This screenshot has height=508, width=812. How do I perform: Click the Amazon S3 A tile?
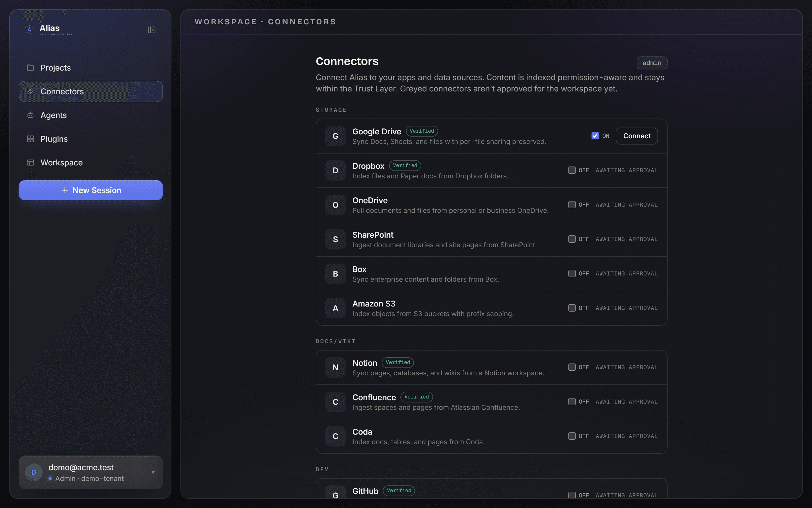(x=335, y=308)
